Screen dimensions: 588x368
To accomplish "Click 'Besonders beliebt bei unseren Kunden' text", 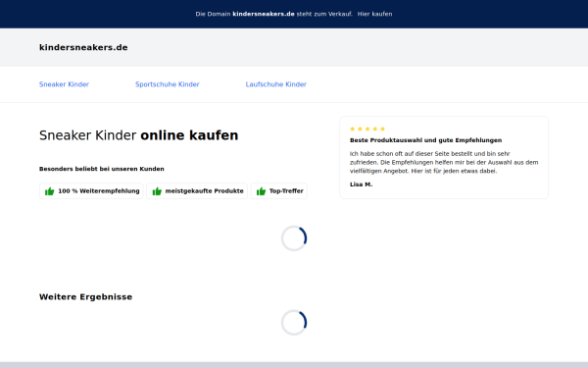I will click(x=102, y=169).
